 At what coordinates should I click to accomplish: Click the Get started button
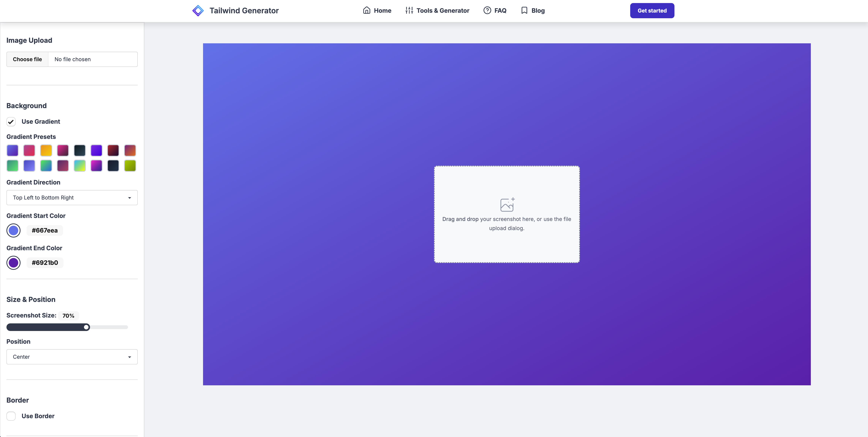pyautogui.click(x=652, y=10)
